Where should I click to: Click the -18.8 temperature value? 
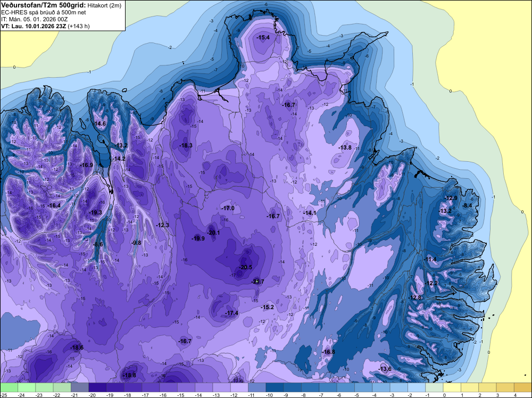[x=129, y=375]
